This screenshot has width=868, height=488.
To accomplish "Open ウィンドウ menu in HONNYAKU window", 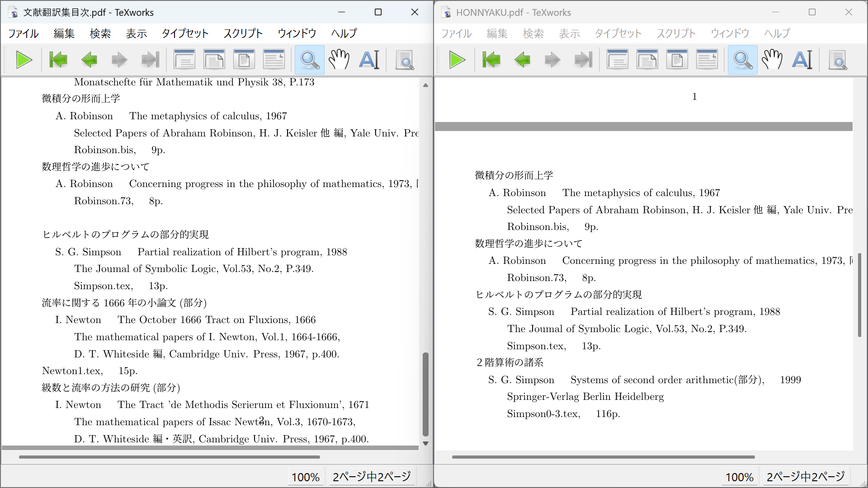I will coord(730,33).
